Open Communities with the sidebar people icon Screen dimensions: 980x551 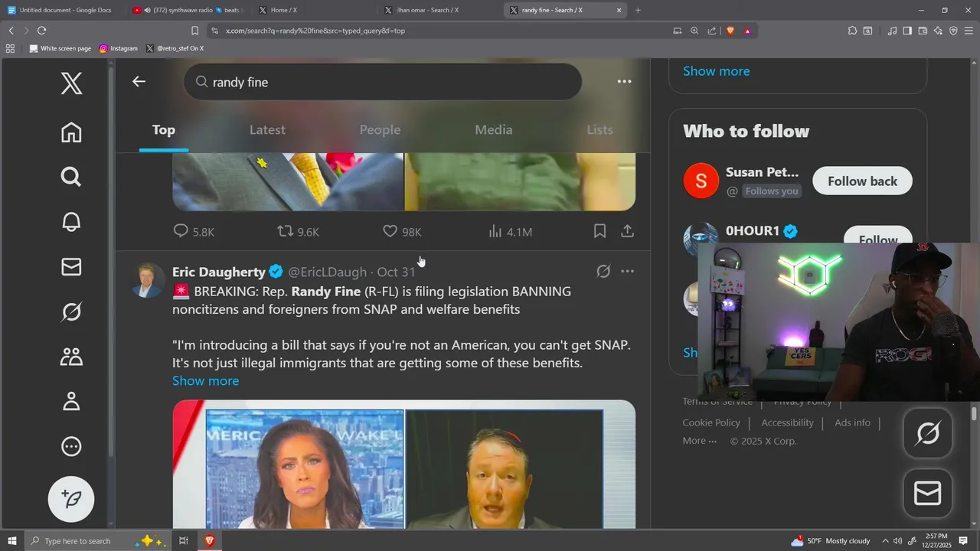(x=71, y=357)
